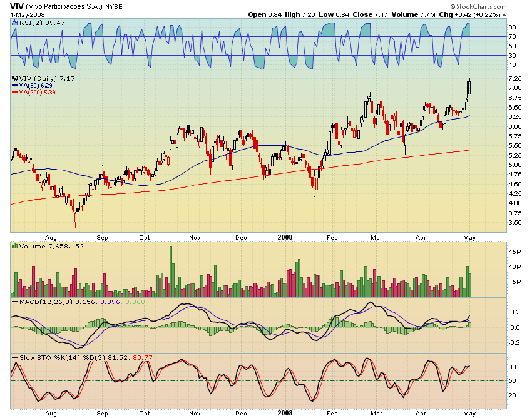Click the Oct label on the bottom stochastic date axis
The width and height of the screenshot is (532, 418).
tap(145, 413)
